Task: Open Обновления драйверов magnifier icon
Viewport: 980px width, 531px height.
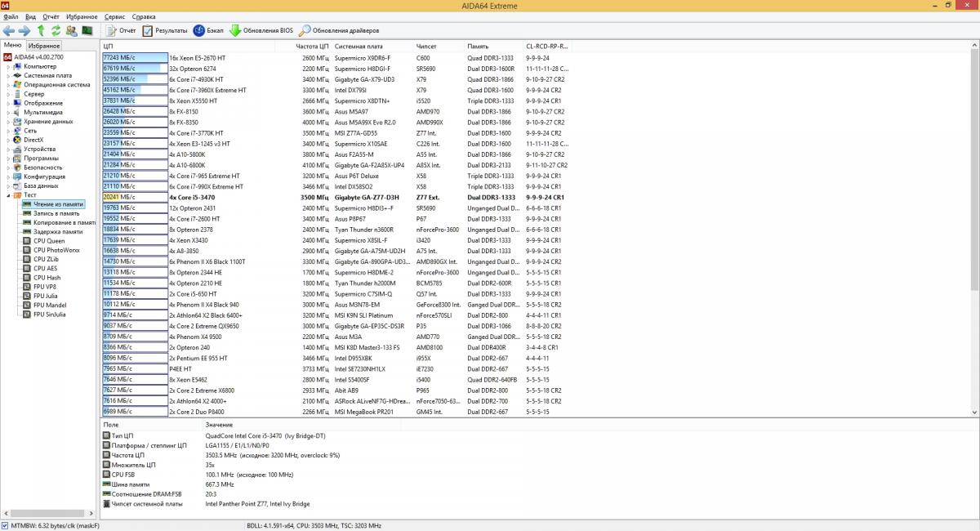Action: pyautogui.click(x=305, y=31)
